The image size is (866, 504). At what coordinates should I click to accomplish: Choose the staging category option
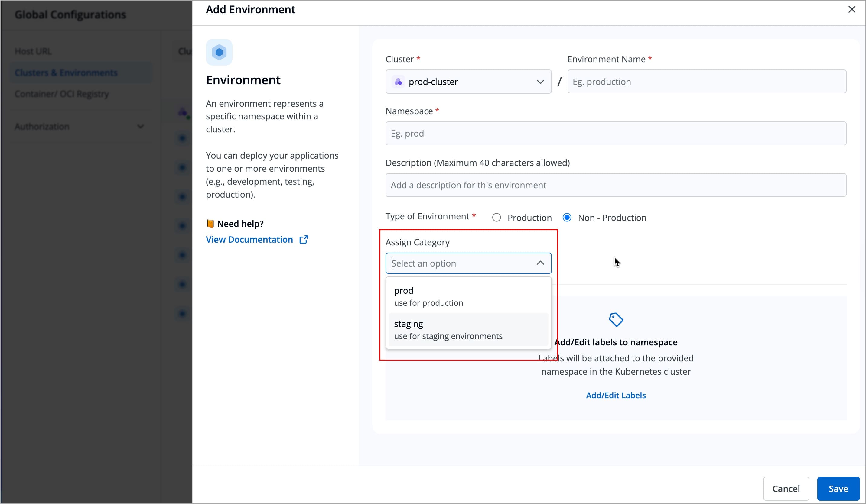[468, 330]
